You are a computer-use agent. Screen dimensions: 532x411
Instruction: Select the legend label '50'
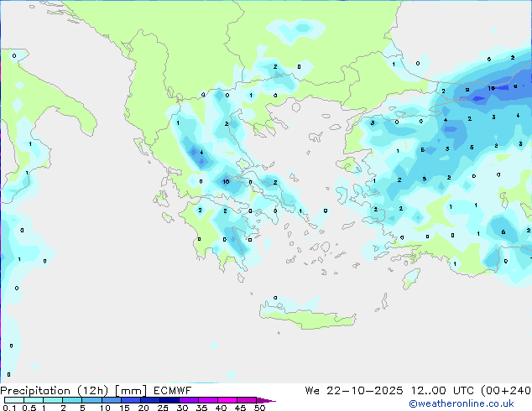[259, 408]
